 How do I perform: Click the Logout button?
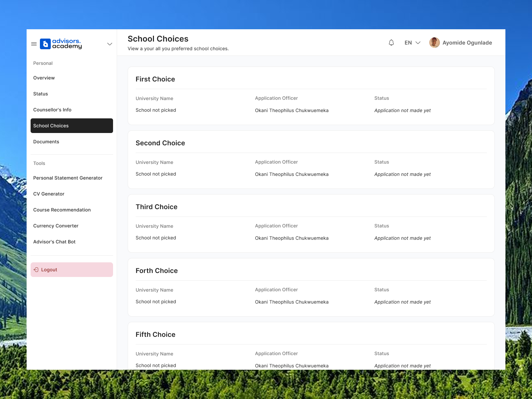(x=72, y=270)
